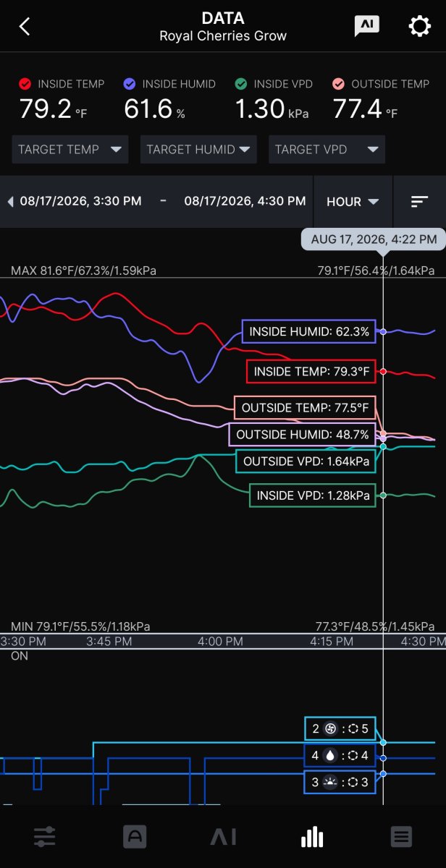The height and width of the screenshot is (868, 446).
Task: Click the Inside Temp: 79.3°F tooltip
Action: point(311,372)
